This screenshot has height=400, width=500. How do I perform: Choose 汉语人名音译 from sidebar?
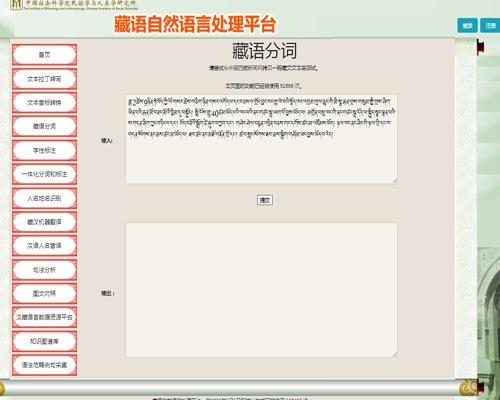[x=44, y=246]
